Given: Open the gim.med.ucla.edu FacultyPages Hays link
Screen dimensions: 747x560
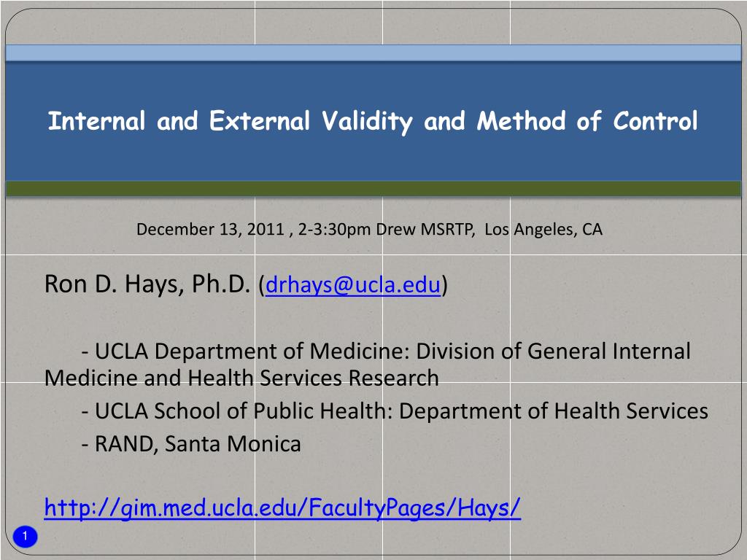Looking at the screenshot, I should (x=282, y=507).
